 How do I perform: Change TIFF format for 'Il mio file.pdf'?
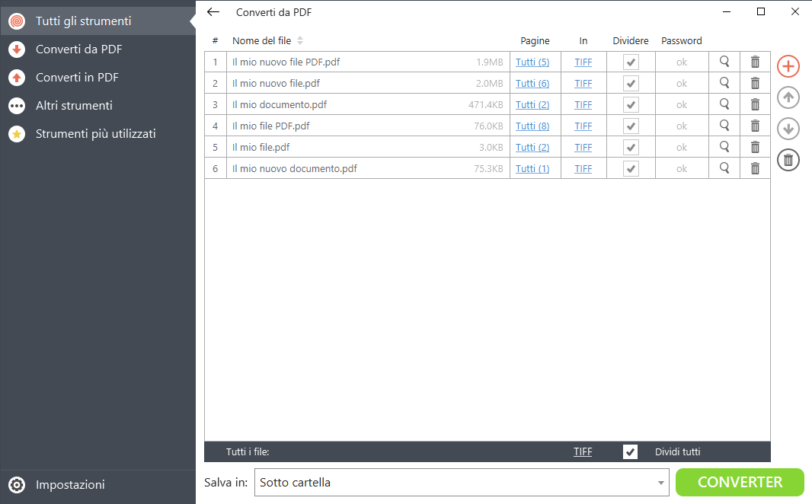583,147
